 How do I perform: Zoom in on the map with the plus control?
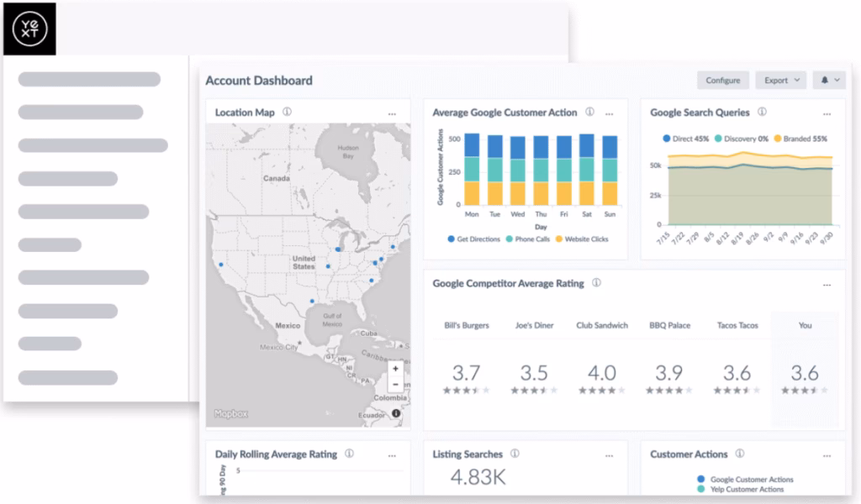394,368
